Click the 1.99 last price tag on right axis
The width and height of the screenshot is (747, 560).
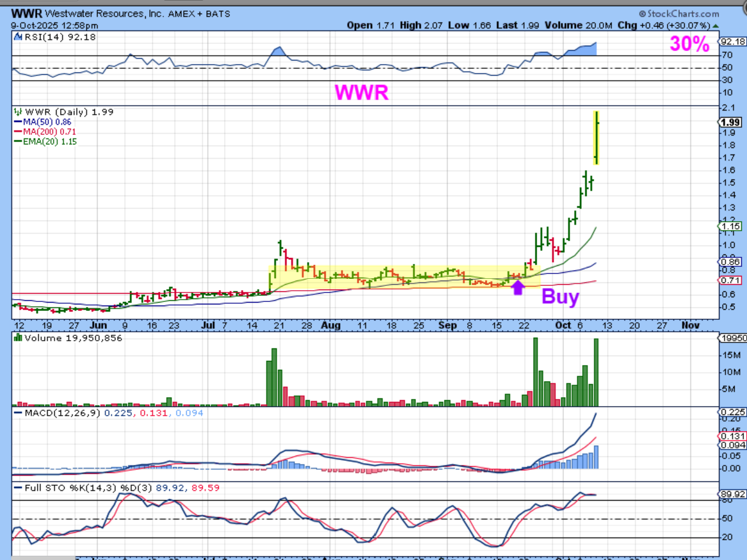(x=730, y=122)
